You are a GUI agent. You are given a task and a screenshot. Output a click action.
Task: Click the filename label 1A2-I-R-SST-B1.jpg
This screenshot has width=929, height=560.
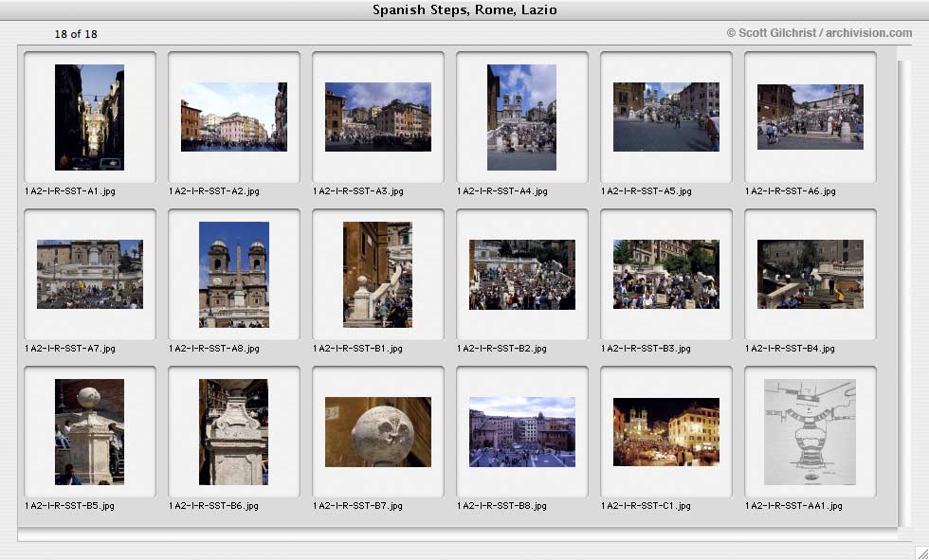tap(357, 349)
